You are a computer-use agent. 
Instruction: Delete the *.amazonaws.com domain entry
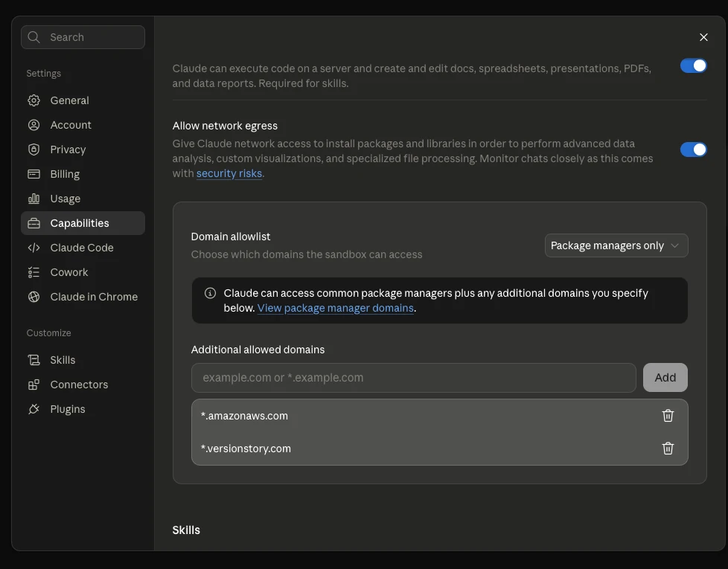tap(668, 416)
